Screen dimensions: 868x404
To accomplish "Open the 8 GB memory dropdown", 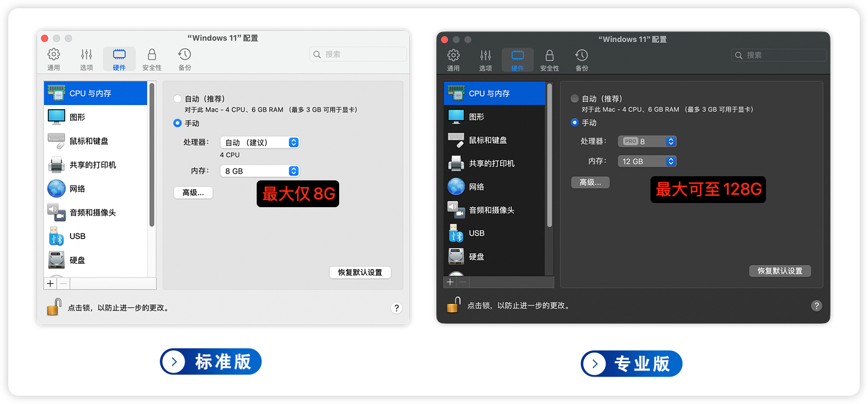I will (260, 171).
